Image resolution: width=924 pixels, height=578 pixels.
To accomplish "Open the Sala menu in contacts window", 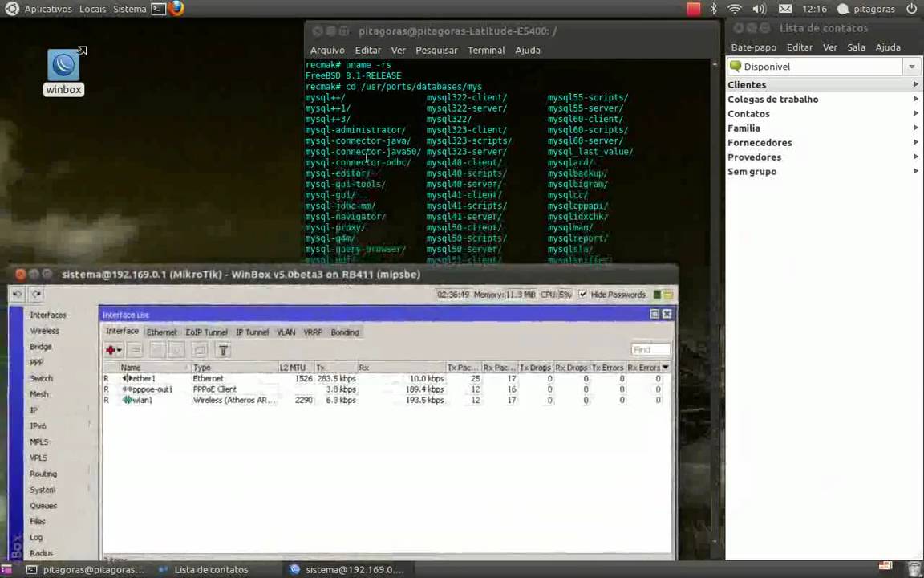I will [856, 47].
